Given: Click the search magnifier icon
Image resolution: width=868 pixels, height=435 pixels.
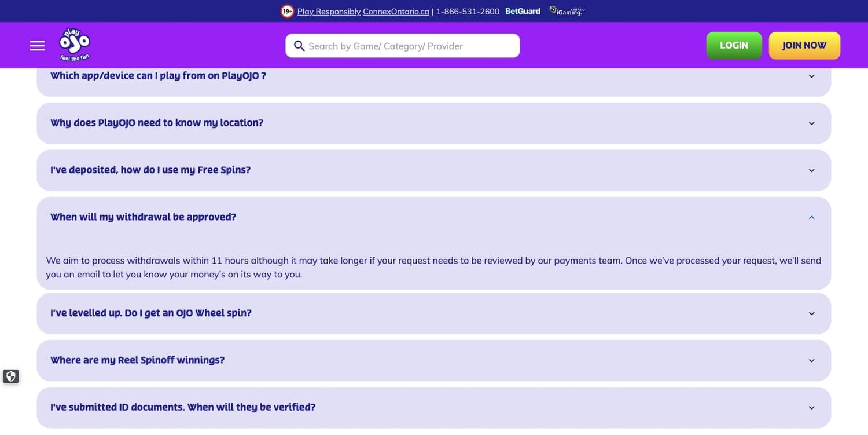Looking at the screenshot, I should (x=299, y=46).
